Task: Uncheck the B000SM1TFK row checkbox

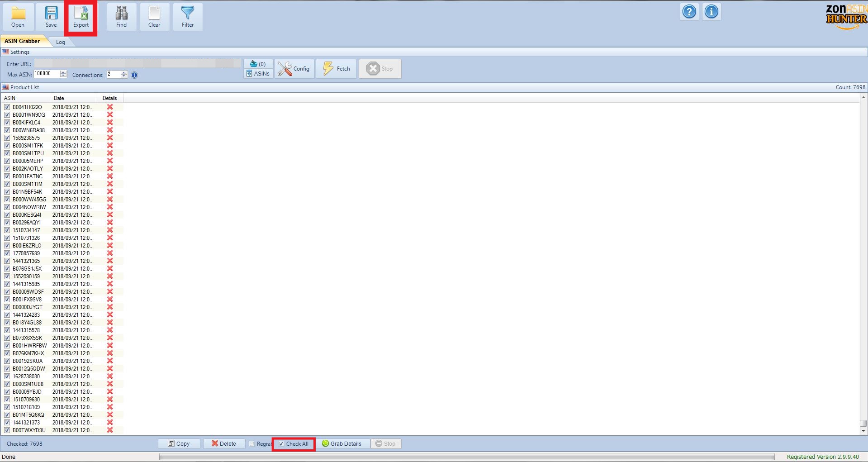Action: click(x=7, y=146)
